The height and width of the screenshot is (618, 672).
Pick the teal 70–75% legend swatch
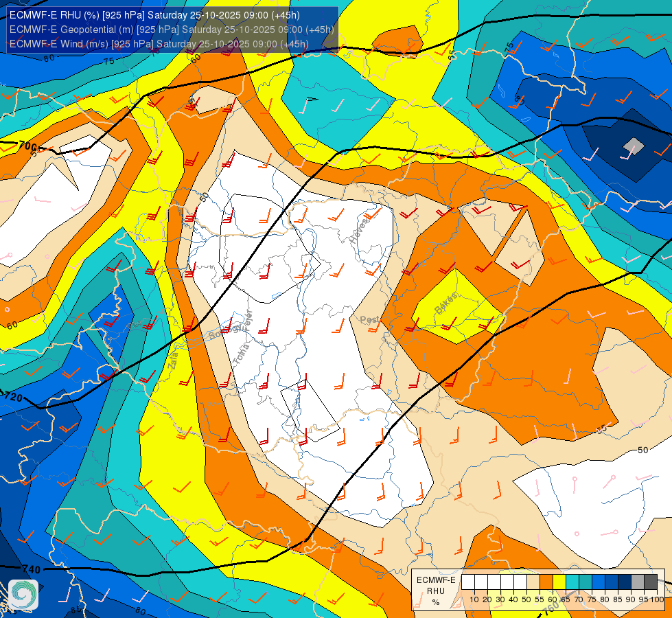coord(586,582)
